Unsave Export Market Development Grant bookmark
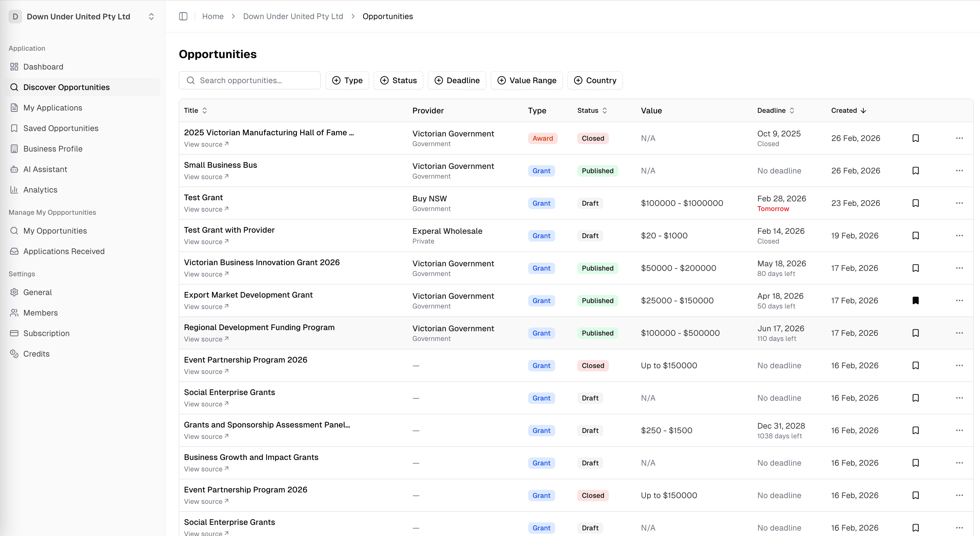The height and width of the screenshot is (536, 980). tap(915, 300)
